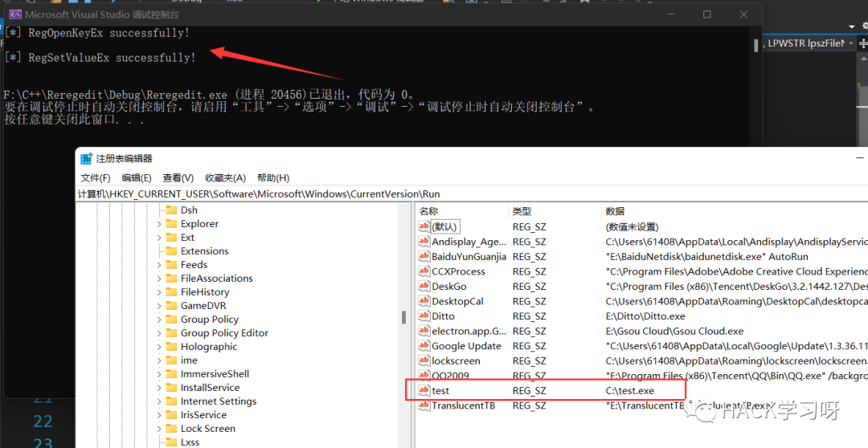Expand the Feeds tree node
The image size is (868, 448).
pyautogui.click(x=159, y=265)
